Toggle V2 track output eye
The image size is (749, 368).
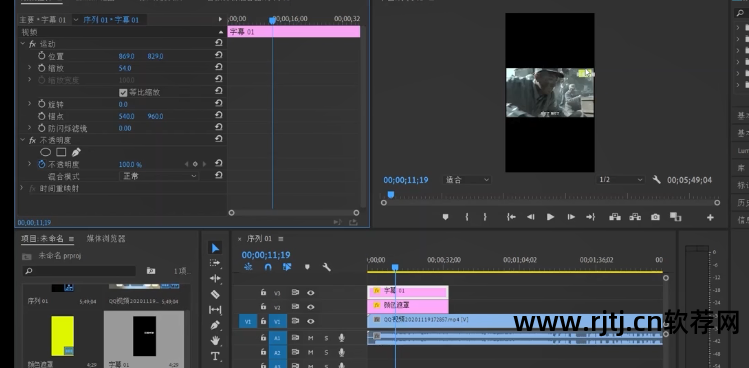pyautogui.click(x=310, y=306)
